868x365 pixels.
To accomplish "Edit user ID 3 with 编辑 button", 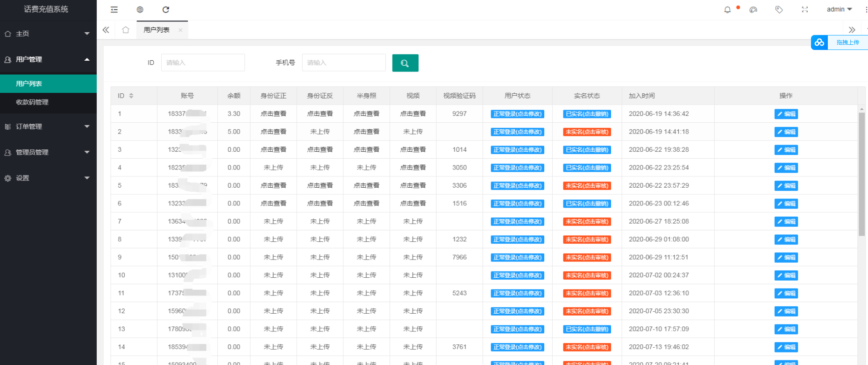I will (786, 150).
